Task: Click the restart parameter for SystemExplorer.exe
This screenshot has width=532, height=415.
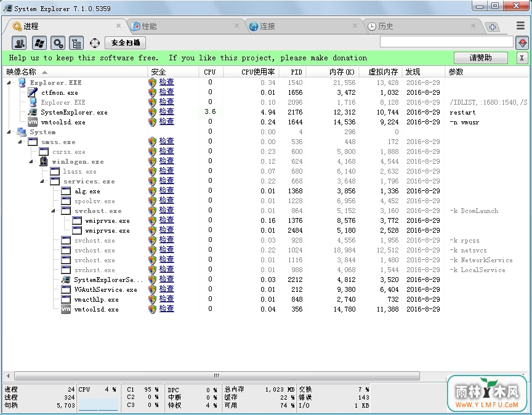Action: point(462,112)
